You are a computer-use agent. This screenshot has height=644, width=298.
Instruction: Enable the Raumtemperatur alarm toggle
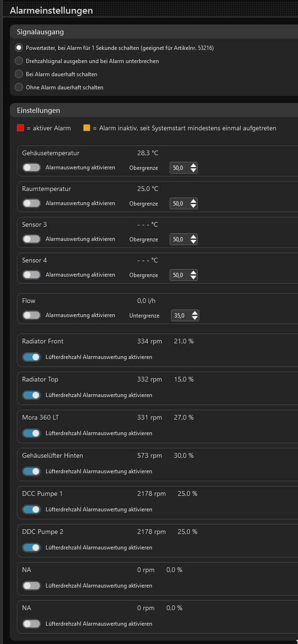coord(31,203)
